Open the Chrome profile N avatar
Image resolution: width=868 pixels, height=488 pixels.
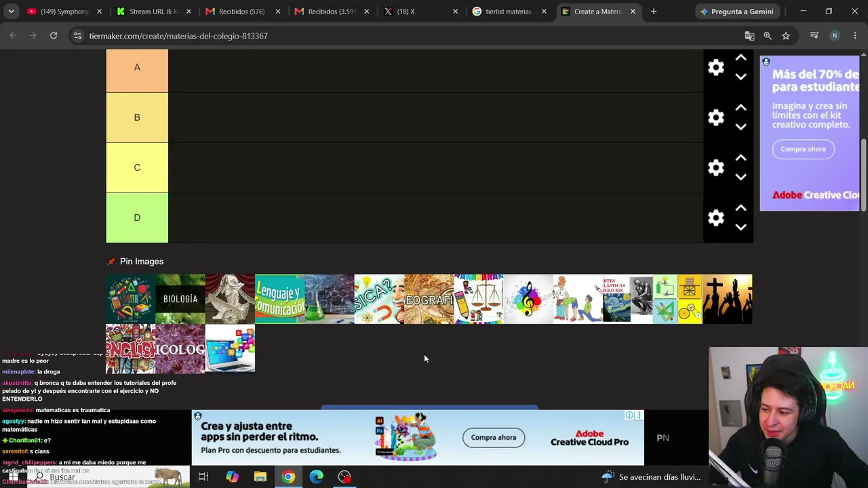[835, 36]
